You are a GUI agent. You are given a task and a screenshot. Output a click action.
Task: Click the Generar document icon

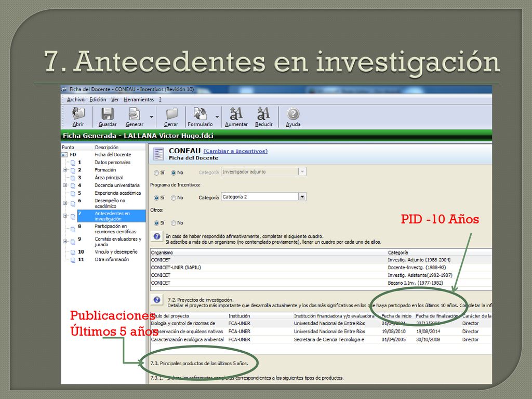[135, 114]
